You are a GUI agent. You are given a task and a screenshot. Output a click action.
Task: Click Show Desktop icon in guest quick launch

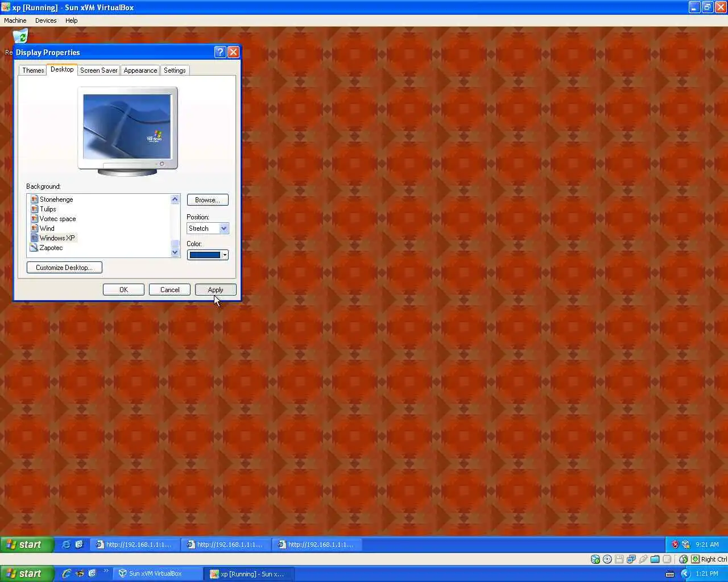79,544
